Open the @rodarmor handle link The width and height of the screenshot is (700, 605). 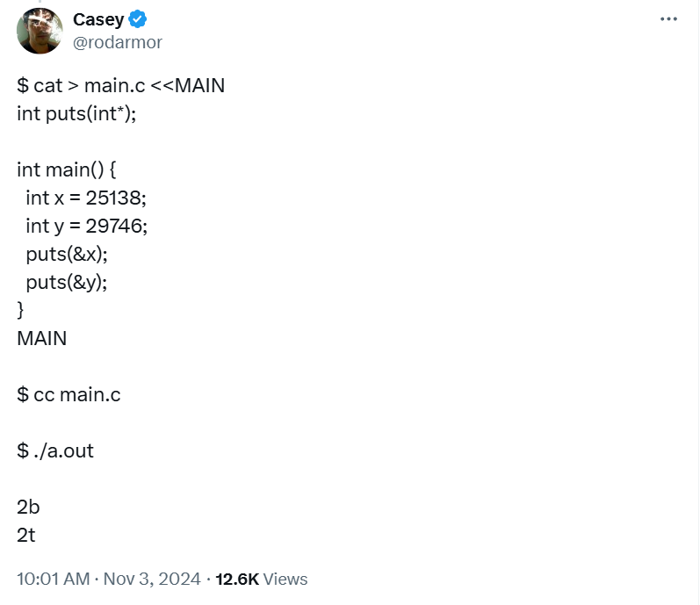[x=118, y=41]
